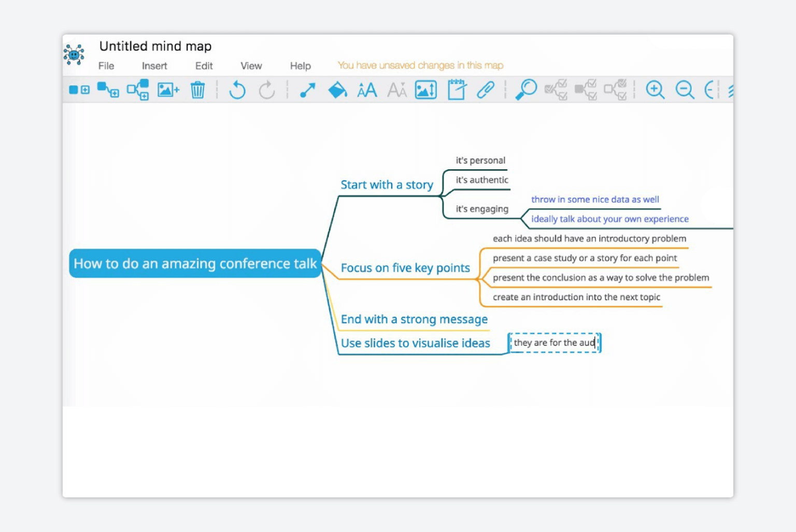
Task: Open the File menu
Action: pyautogui.click(x=106, y=66)
